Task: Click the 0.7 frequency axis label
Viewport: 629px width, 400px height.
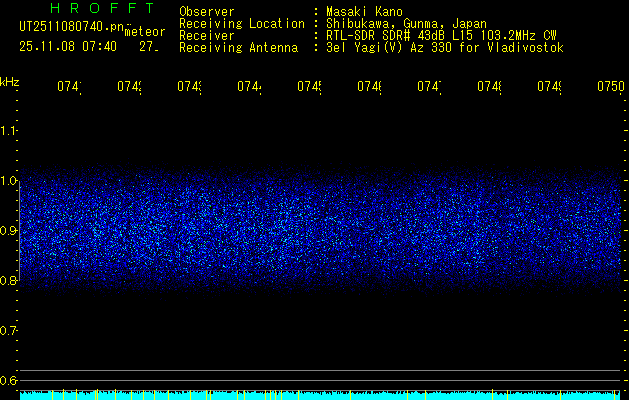Action: tap(9, 331)
